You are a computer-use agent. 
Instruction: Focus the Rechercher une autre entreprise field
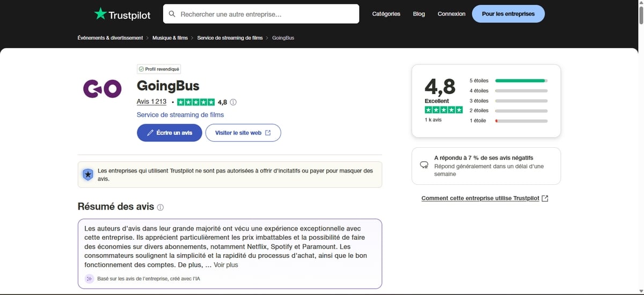click(266, 14)
